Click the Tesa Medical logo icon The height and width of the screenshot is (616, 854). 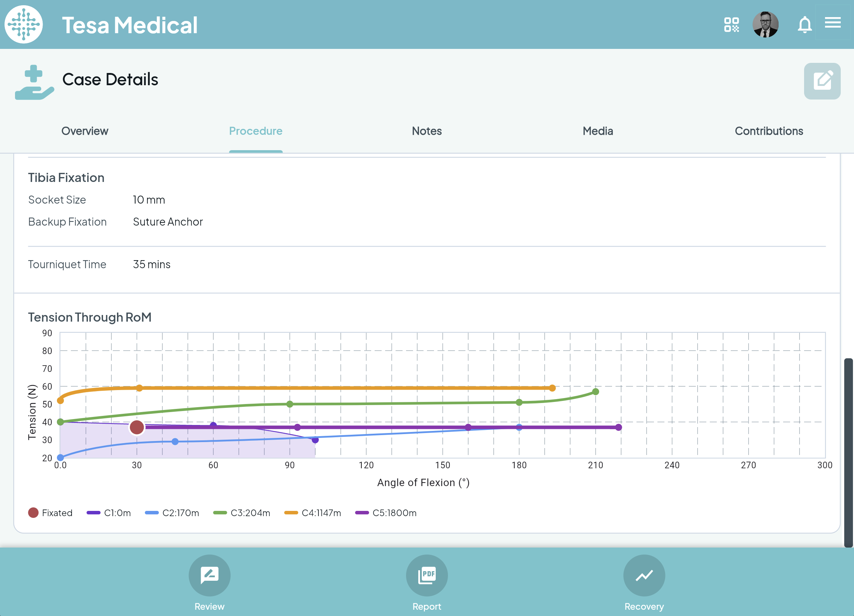click(24, 24)
